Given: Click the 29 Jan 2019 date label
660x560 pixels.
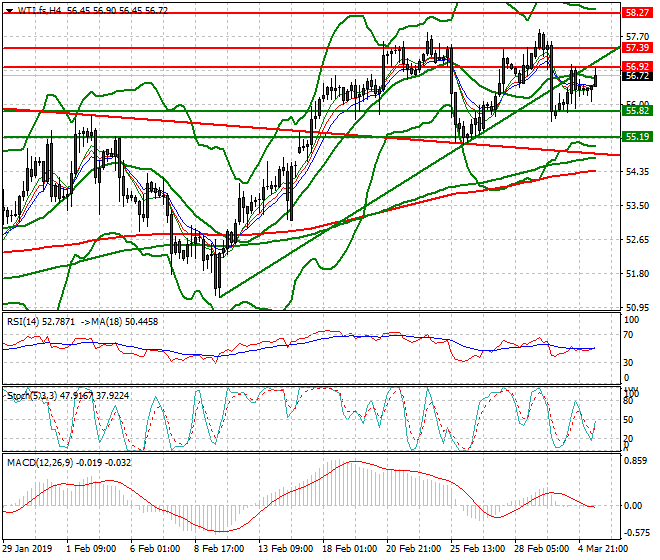Looking at the screenshot, I should pos(27,549).
